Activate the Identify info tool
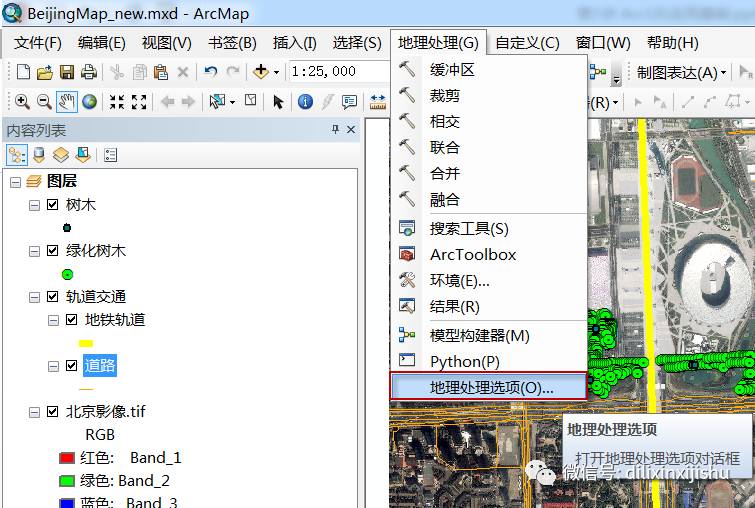This screenshot has width=755, height=508. point(305,102)
